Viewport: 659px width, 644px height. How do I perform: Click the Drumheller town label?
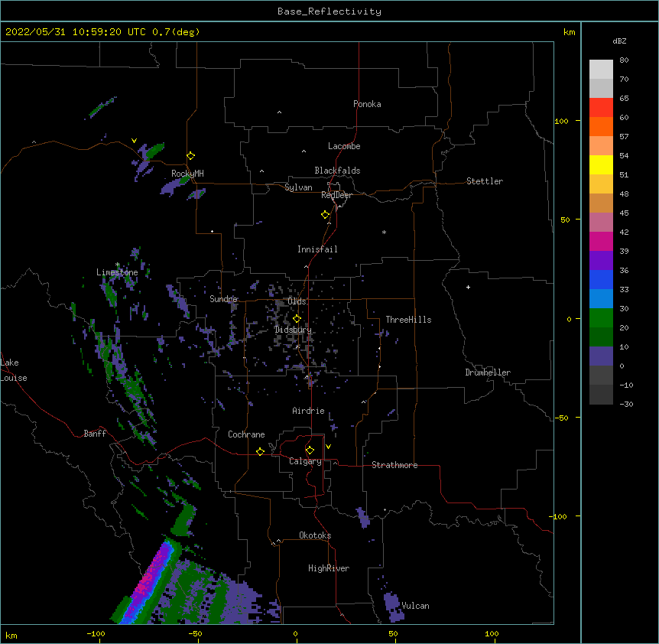(x=488, y=372)
